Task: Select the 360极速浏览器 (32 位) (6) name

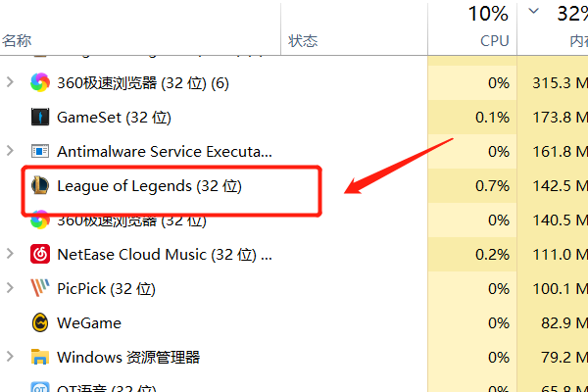Action: tap(143, 83)
